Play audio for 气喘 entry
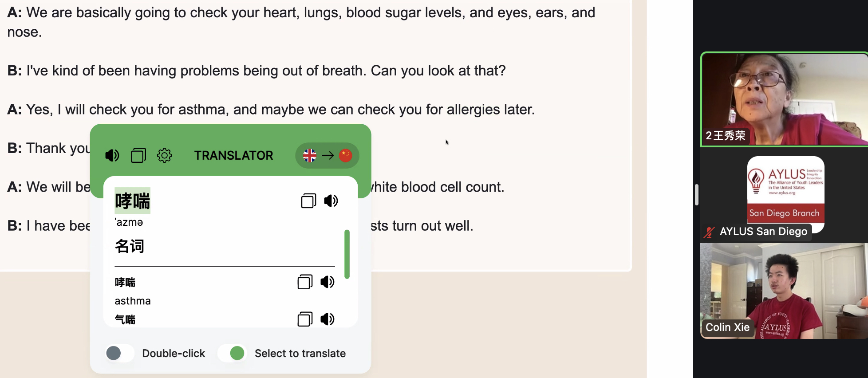Image resolution: width=868 pixels, height=378 pixels. (327, 319)
